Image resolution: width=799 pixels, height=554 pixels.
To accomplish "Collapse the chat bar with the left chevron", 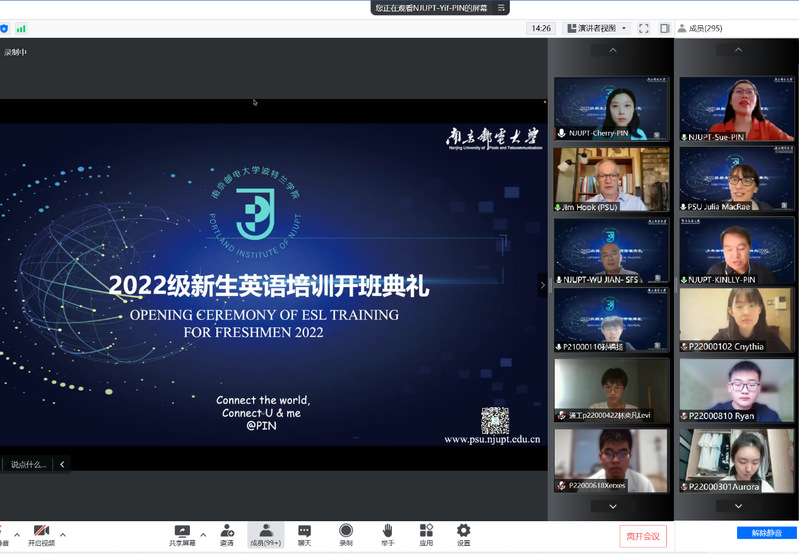I will (62, 464).
